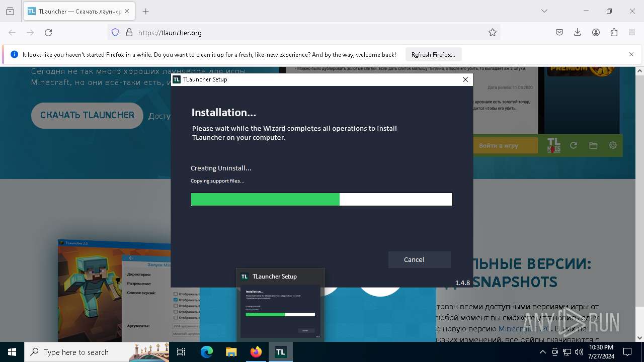Viewport: 644px width, 362px height.
Task: Open the Firefox account icon
Action: 596,33
